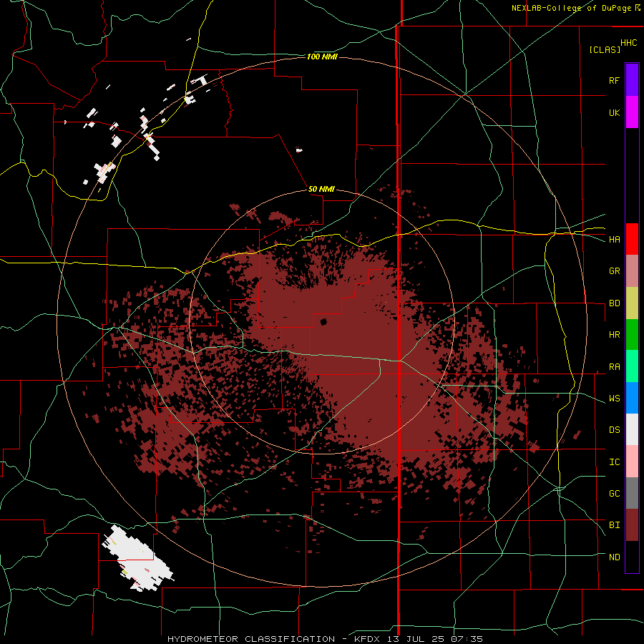Click the 50 NMI range ring label
Screen dimensions: 644x644
coord(321,189)
